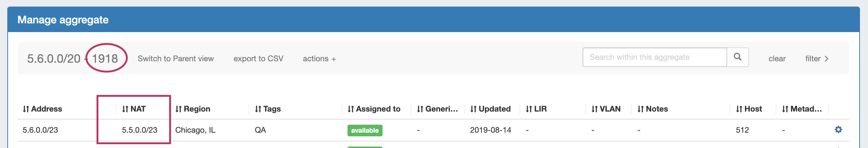Click the search magnifier icon button
The width and height of the screenshot is (868, 148).
[x=737, y=57]
